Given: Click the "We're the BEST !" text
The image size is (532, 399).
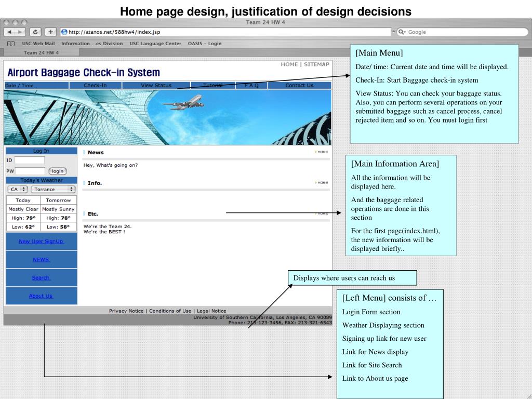Looking at the screenshot, I should click(x=104, y=232).
